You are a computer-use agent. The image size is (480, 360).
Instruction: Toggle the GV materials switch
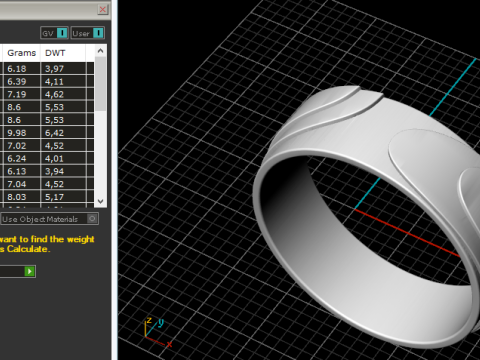click(x=54, y=33)
